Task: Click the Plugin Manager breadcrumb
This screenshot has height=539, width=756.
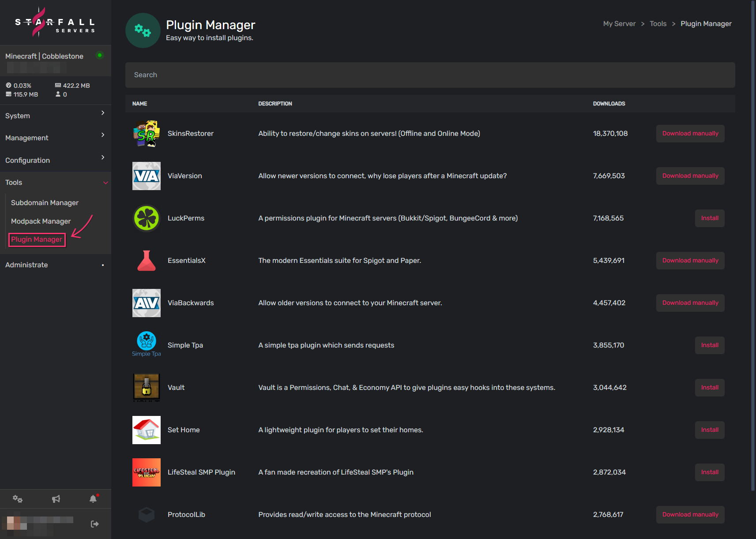Action: coord(706,24)
